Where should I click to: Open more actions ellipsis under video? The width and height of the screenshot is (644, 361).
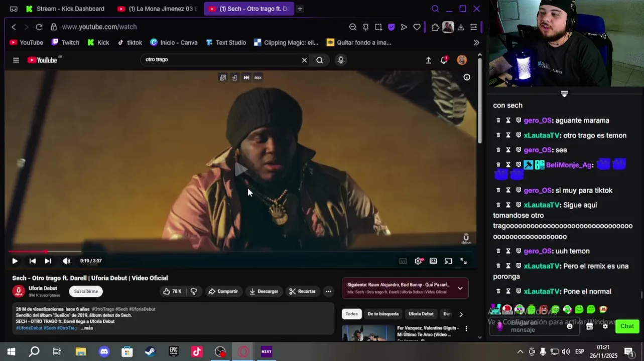[328, 291]
